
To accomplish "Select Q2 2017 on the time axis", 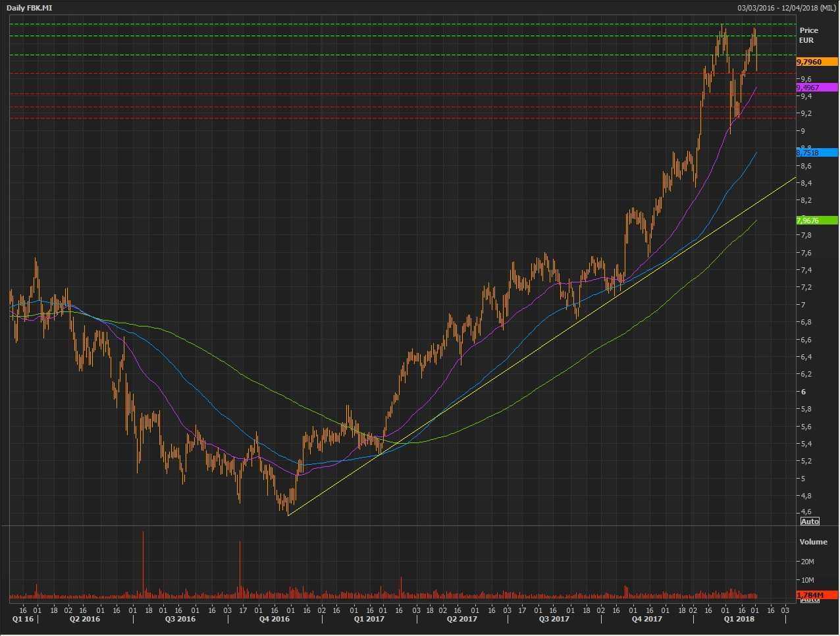I will [461, 619].
